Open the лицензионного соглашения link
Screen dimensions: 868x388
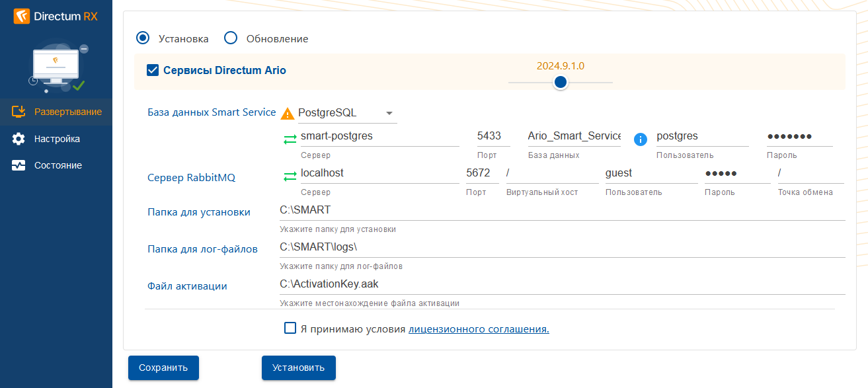tap(479, 329)
